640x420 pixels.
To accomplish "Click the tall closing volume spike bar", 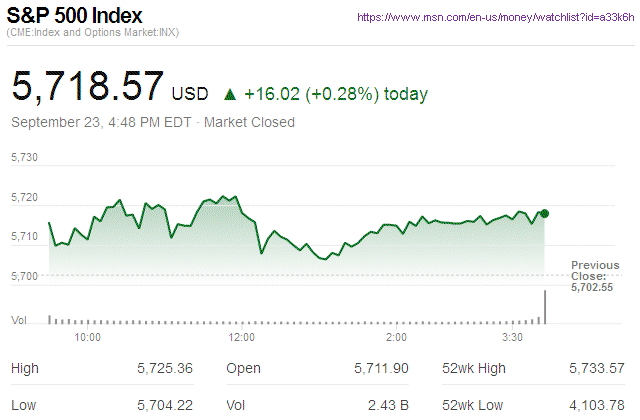I will point(545,307).
